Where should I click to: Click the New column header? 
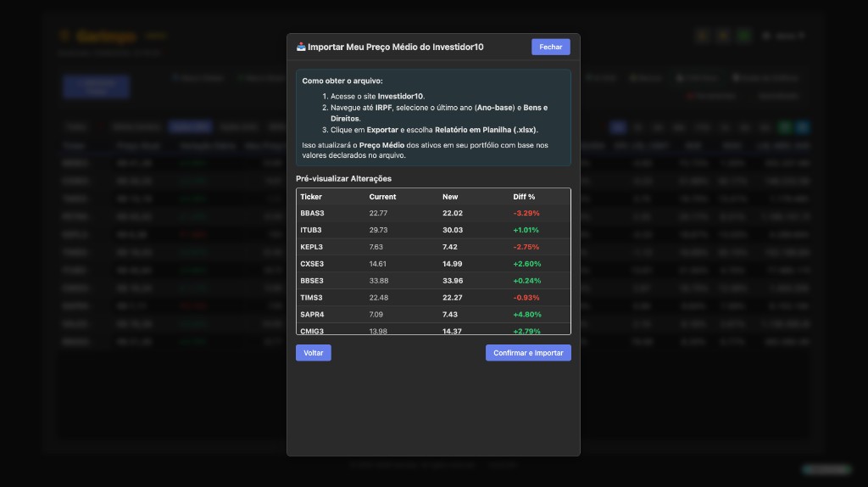coord(450,197)
